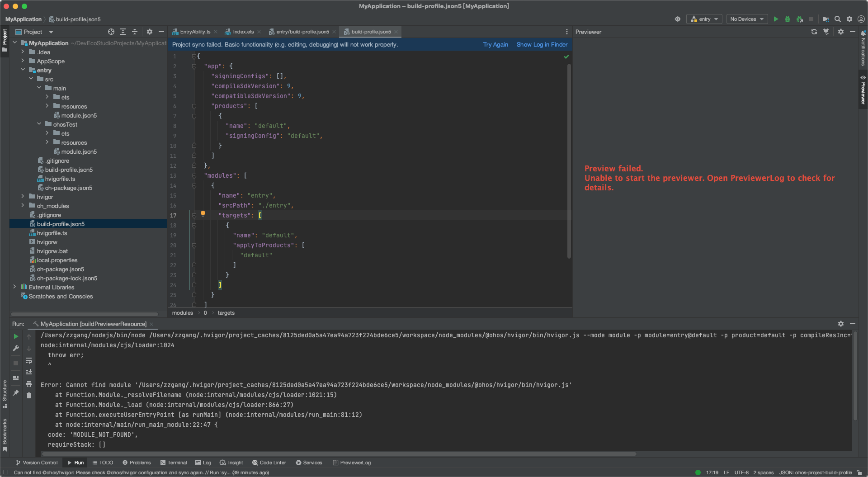The height and width of the screenshot is (477, 868).
Task: Expand all nodes in Project panel
Action: pyautogui.click(x=123, y=32)
